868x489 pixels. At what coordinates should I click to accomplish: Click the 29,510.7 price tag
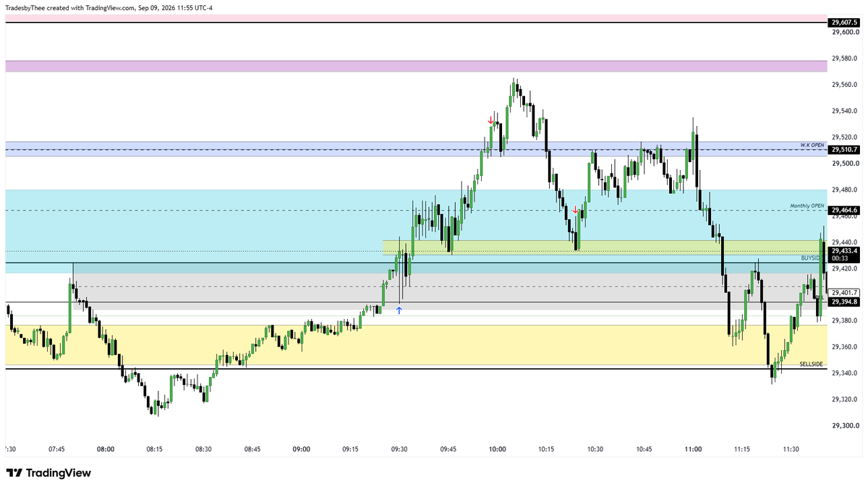tap(845, 150)
